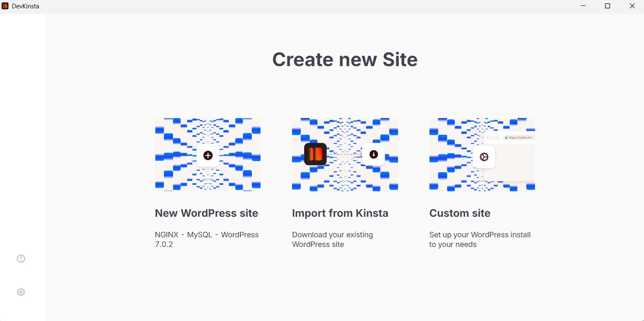This screenshot has width=644, height=321.
Task: Choose the Import from Kinsta heading
Action: point(340,213)
